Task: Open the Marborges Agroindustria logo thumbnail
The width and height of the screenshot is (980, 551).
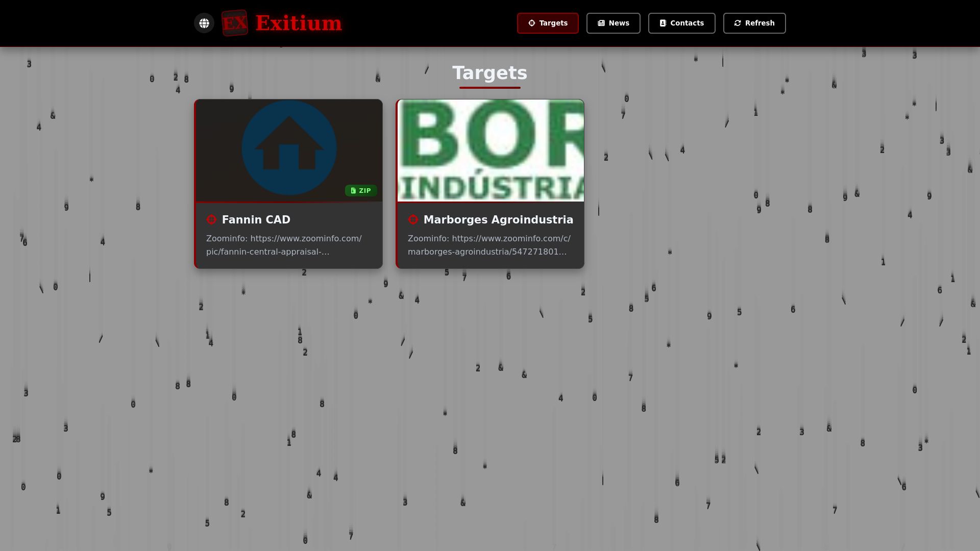Action: point(491,151)
